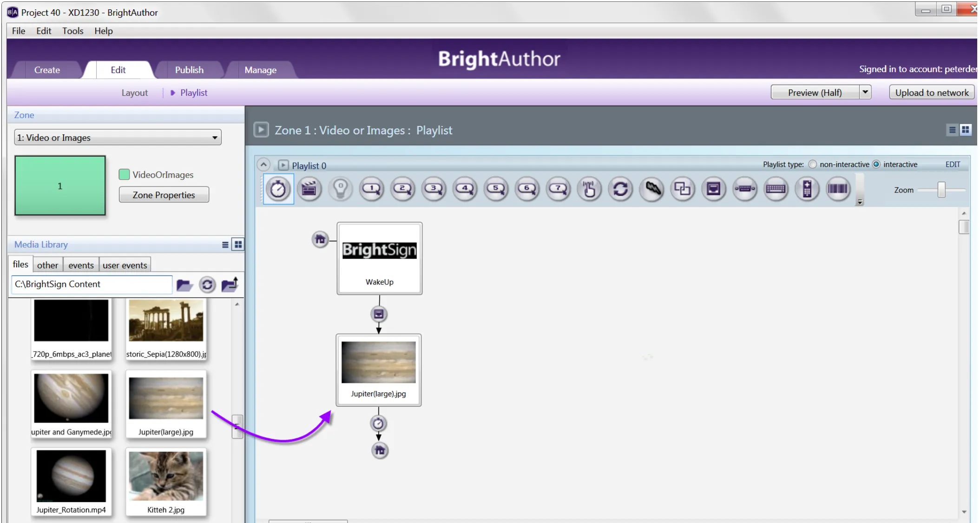Image resolution: width=980 pixels, height=523 pixels.
Task: Play zone 1 using header play button
Action: [261, 130]
